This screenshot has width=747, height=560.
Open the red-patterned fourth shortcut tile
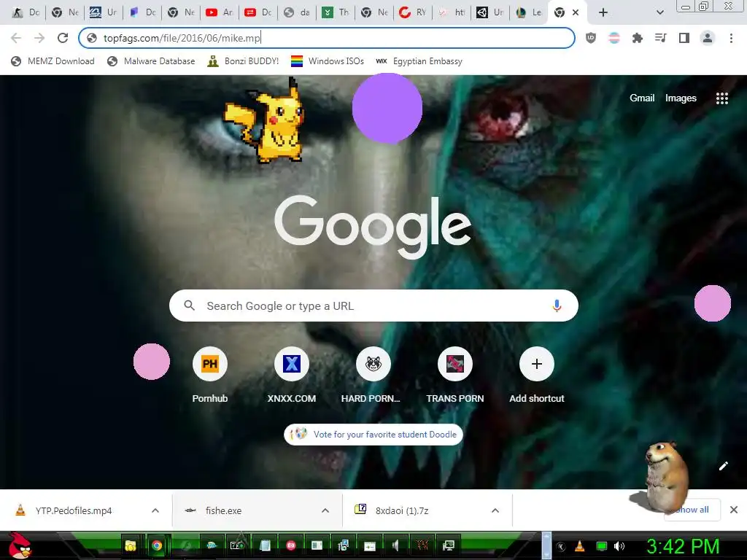455,364
